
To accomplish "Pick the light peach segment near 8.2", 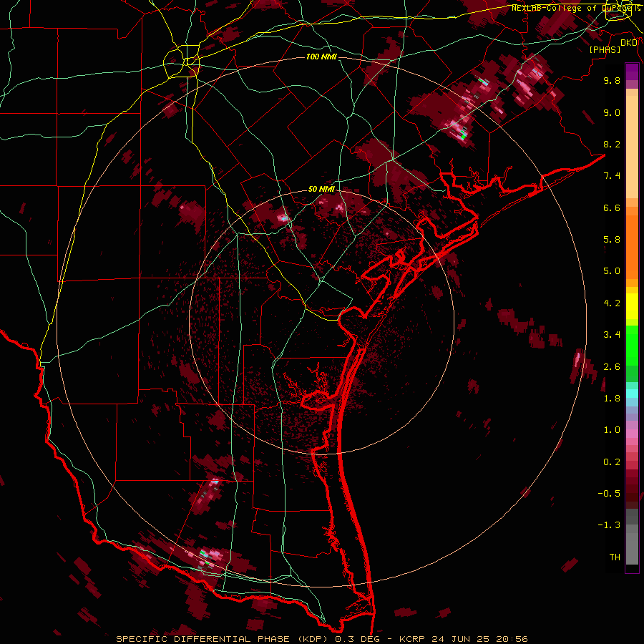I will tap(632, 147).
